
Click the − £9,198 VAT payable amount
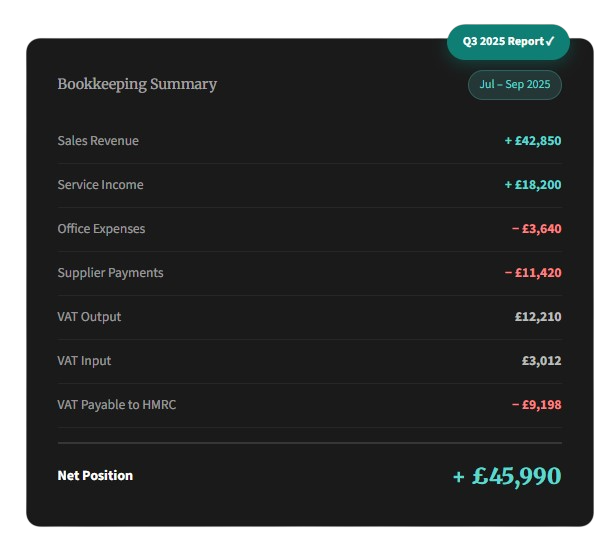(x=537, y=405)
